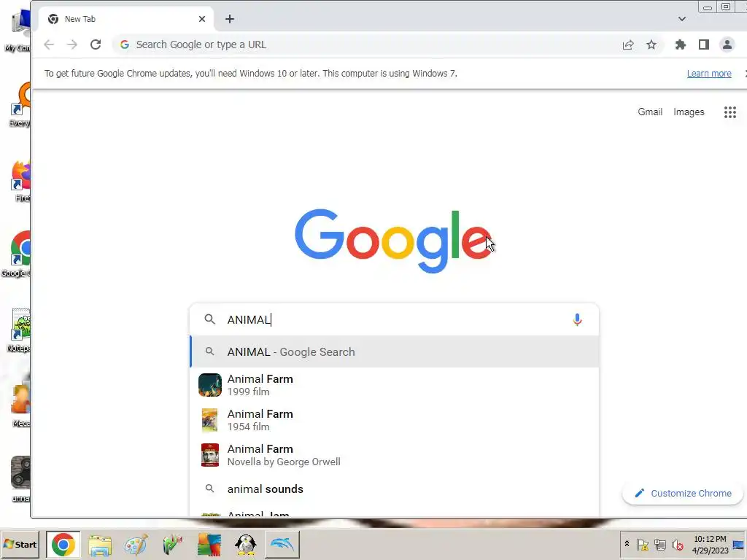The height and width of the screenshot is (560, 747).
Task: Open the colorful squares taskbar icon
Action: point(209,545)
